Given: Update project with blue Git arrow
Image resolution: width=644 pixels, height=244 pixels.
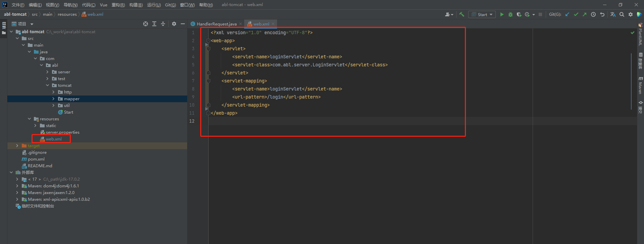Looking at the screenshot, I should tap(567, 14).
